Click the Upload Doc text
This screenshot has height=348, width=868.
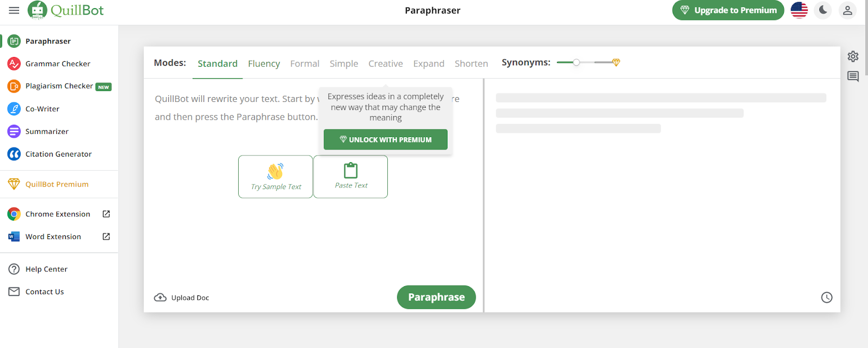pyautogui.click(x=190, y=298)
